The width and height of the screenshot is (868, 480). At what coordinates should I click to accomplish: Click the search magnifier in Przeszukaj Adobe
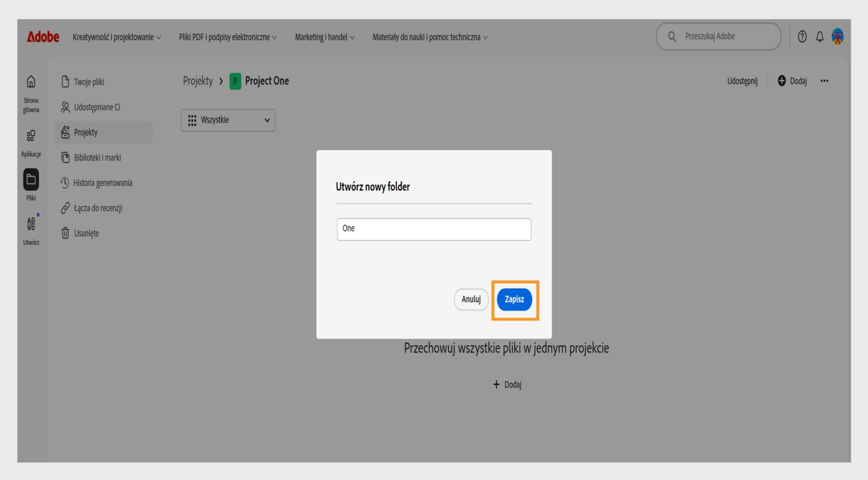[x=672, y=36]
